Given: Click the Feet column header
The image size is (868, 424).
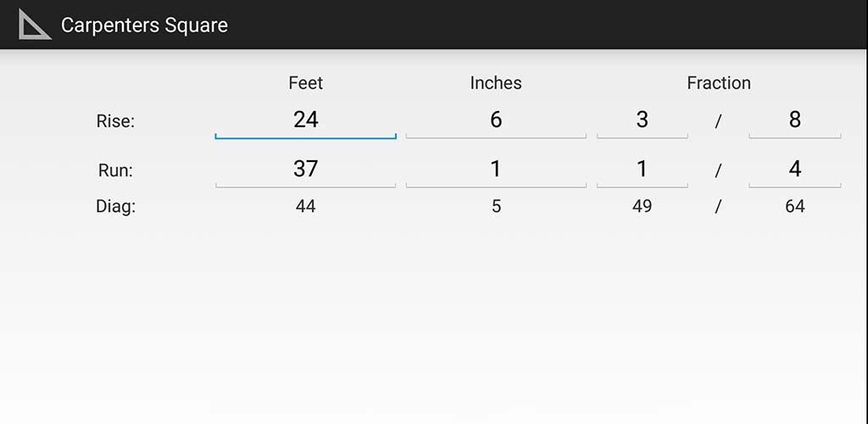Looking at the screenshot, I should pyautogui.click(x=305, y=83).
